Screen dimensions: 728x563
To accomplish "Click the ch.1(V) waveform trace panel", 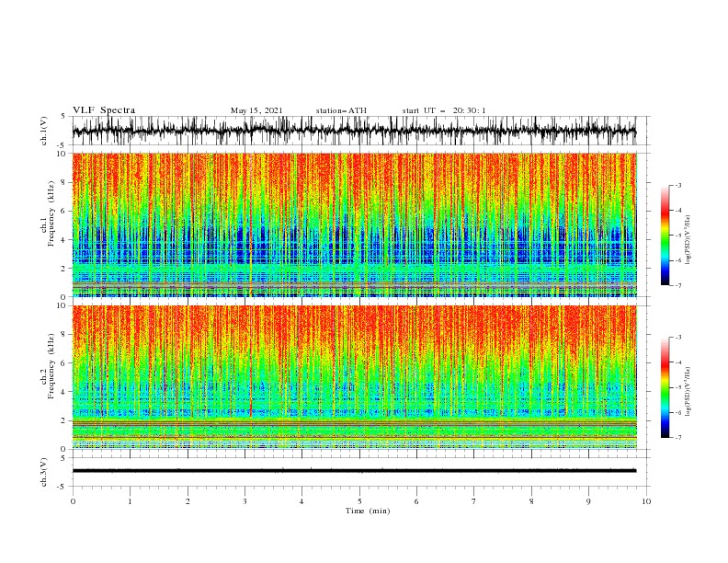I will [x=361, y=131].
